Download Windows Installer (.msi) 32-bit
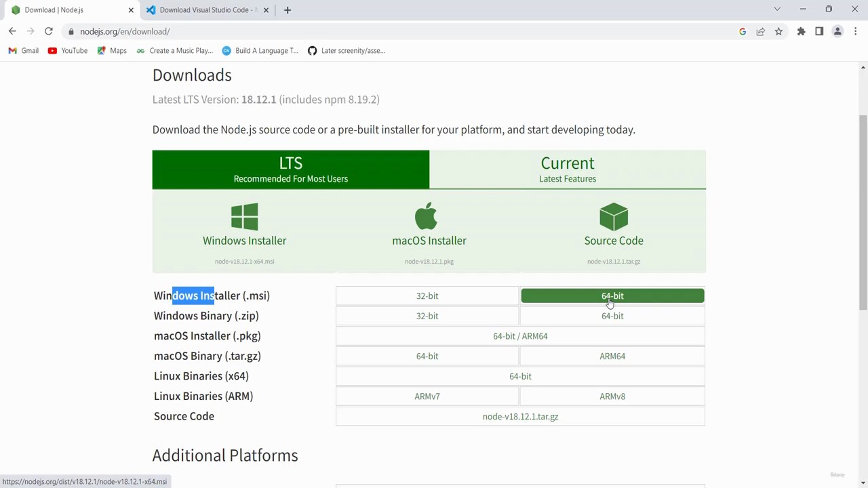 click(x=427, y=296)
